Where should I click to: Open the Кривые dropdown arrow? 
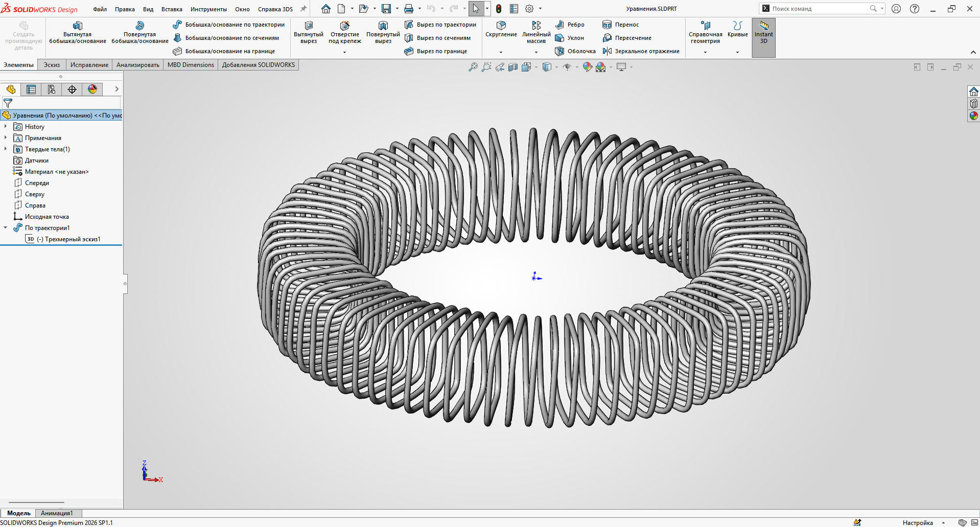point(737,52)
